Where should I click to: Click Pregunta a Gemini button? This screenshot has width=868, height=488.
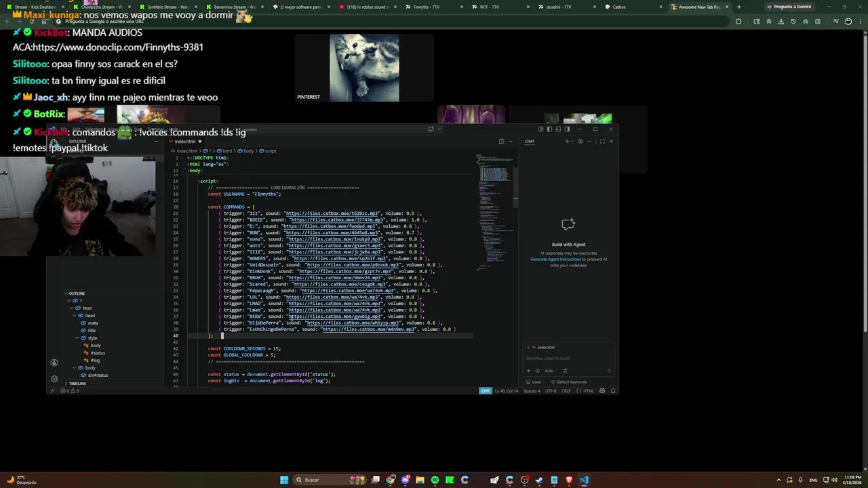789,7
